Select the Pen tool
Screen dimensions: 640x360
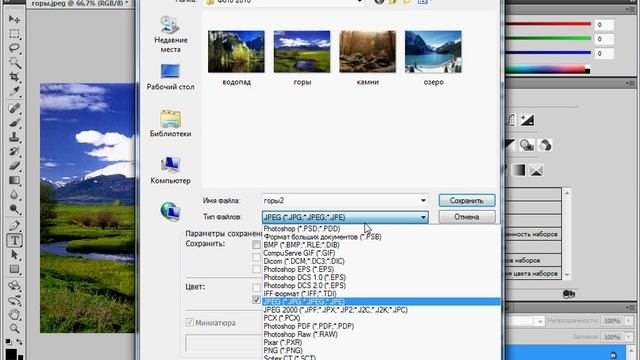[x=14, y=225]
